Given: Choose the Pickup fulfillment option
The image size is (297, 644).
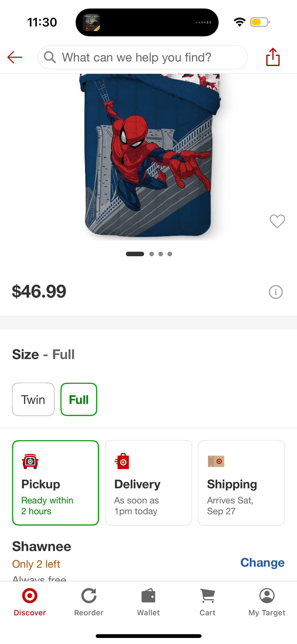Looking at the screenshot, I should (x=55, y=482).
